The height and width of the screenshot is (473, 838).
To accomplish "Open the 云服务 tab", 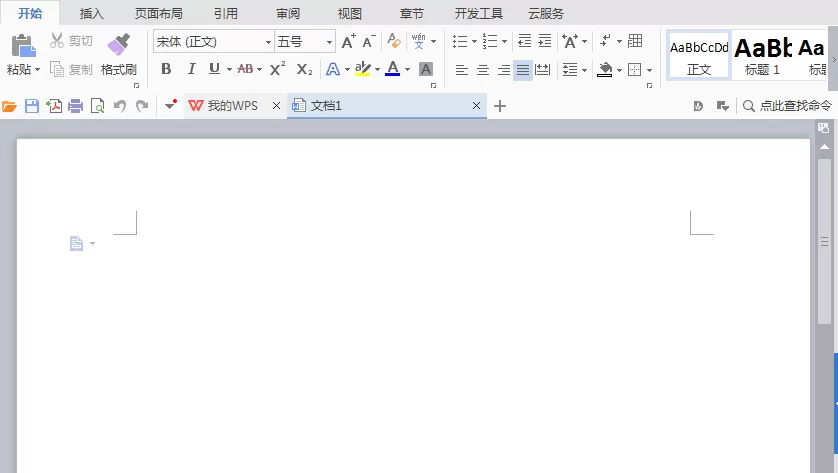I will click(546, 13).
